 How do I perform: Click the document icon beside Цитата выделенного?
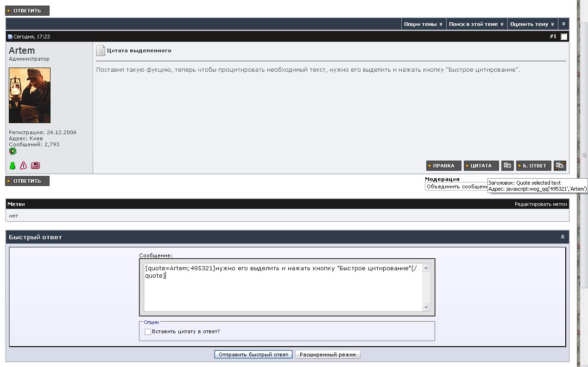pos(101,50)
